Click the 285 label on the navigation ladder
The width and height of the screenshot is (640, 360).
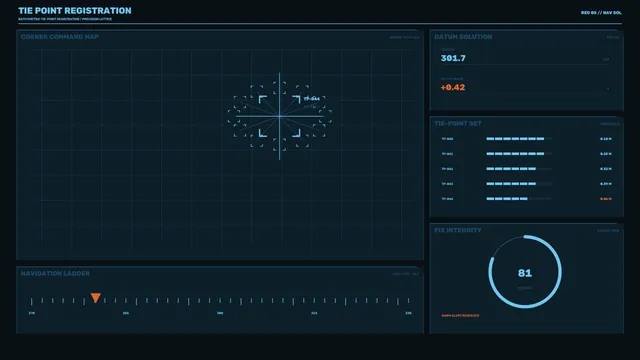click(126, 313)
